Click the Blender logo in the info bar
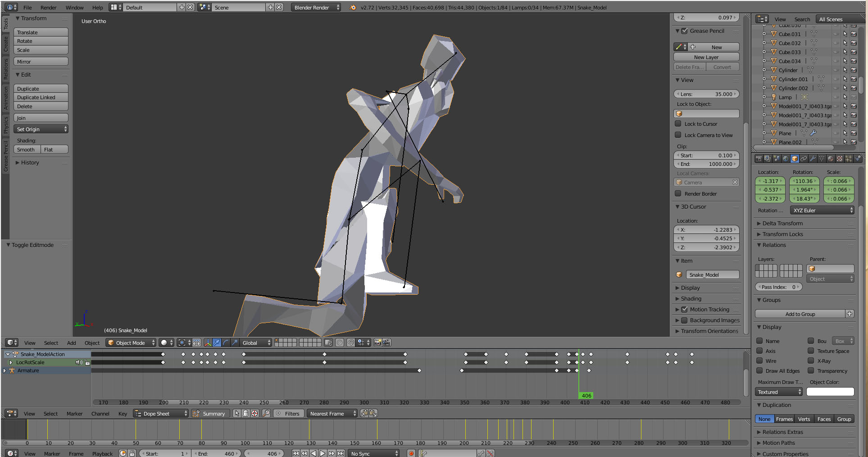The width and height of the screenshot is (868, 457). pos(353,7)
